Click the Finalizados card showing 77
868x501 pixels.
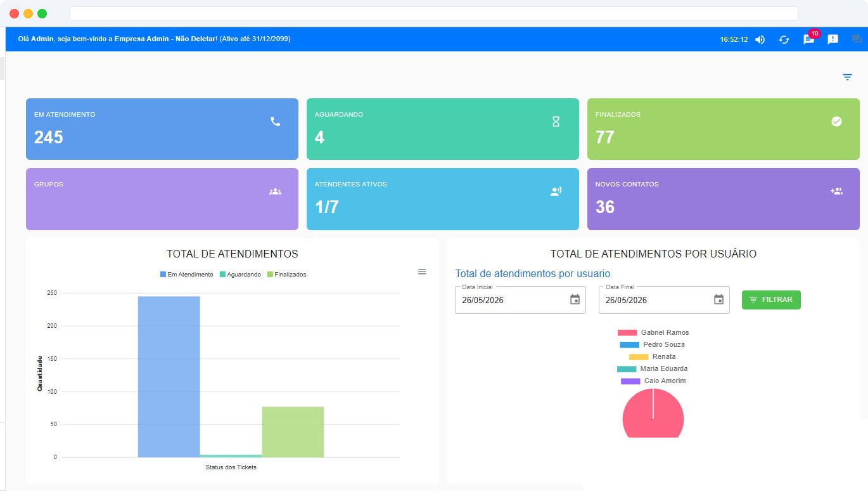pyautogui.click(x=724, y=129)
